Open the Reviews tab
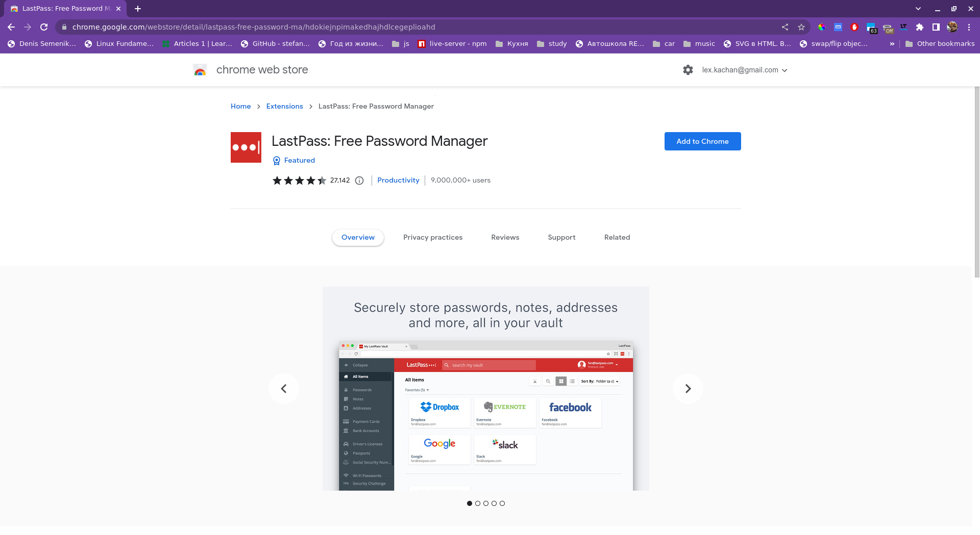This screenshot has height=535, width=980. click(x=505, y=237)
